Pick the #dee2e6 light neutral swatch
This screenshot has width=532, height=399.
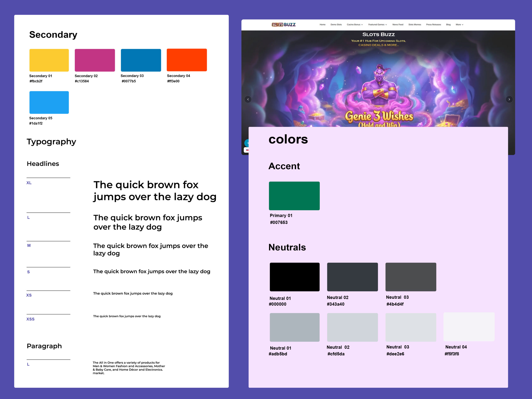point(411,327)
